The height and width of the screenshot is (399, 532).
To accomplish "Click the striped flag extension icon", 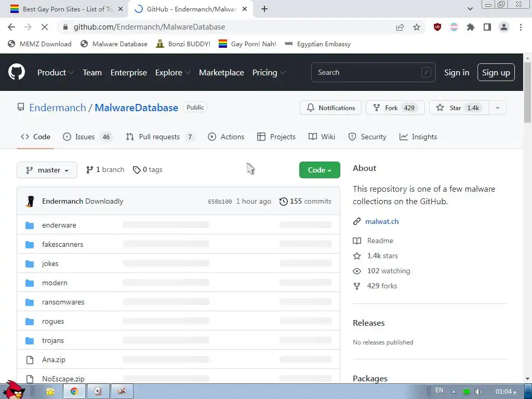I will pos(454,27).
